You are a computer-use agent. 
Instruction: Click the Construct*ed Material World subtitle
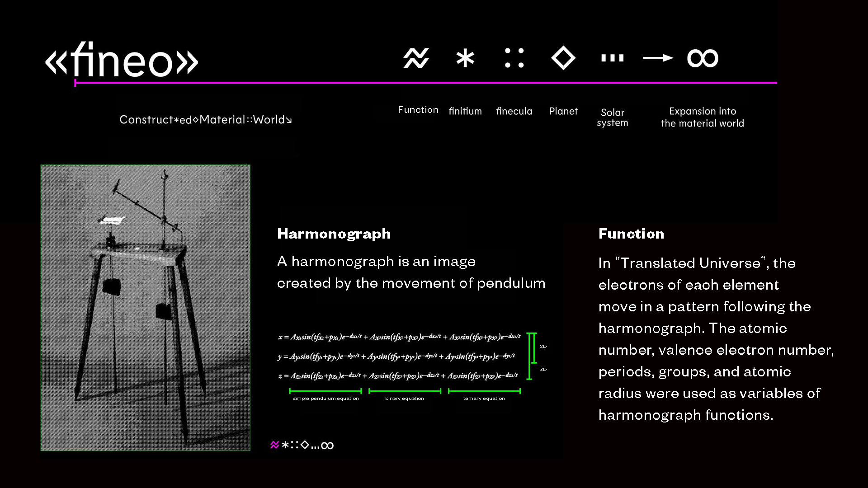pyautogui.click(x=206, y=120)
